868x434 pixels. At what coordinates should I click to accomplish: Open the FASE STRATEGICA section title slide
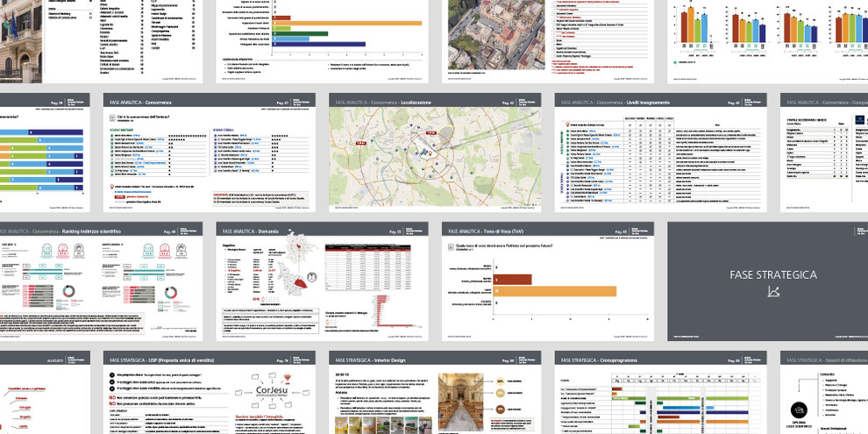click(x=768, y=281)
